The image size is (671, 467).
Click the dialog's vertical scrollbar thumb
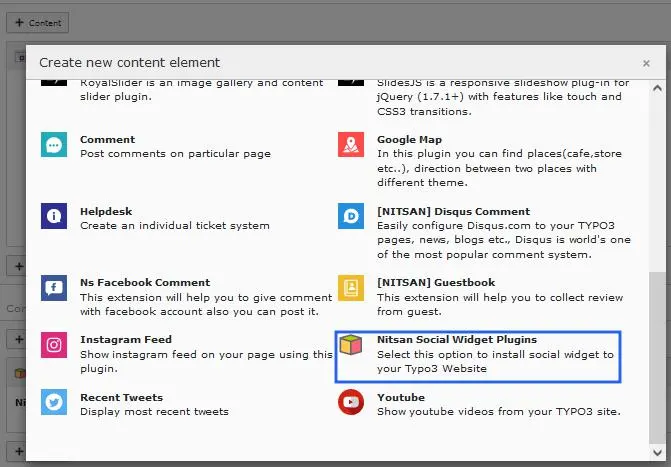(x=657, y=357)
